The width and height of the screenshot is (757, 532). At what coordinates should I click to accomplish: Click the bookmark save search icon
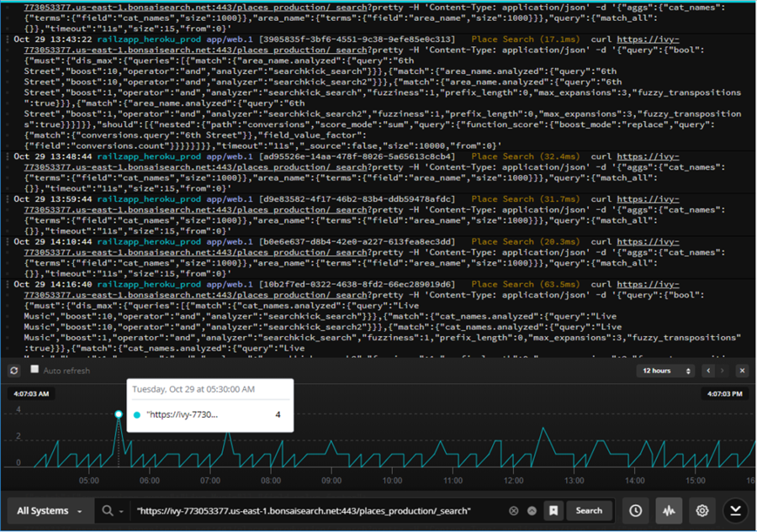coord(553,511)
